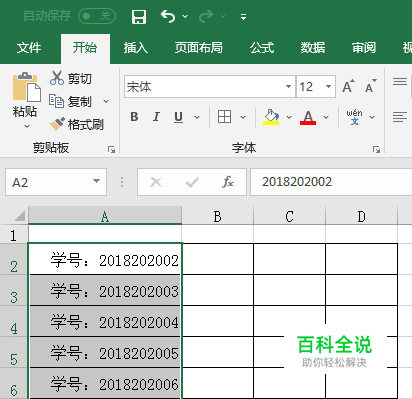Apply red font color A

tap(308, 117)
